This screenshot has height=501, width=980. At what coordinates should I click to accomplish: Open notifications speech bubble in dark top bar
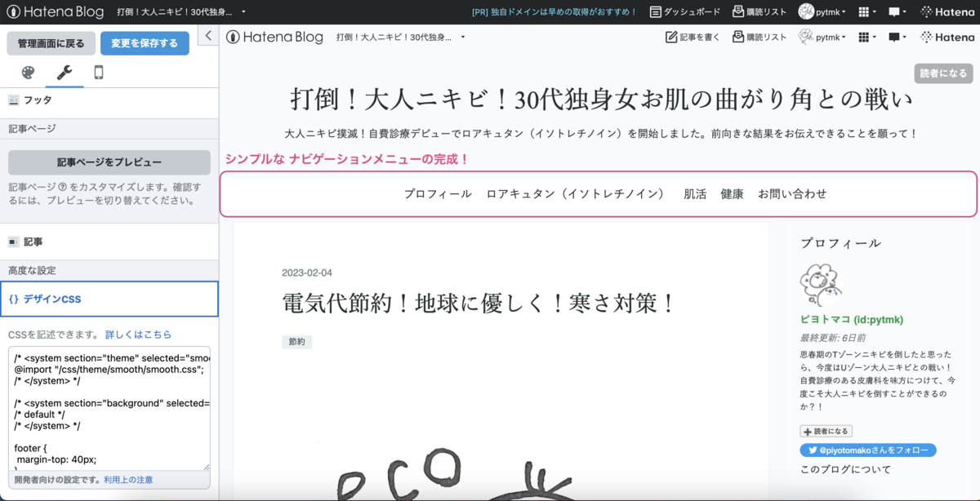point(898,12)
